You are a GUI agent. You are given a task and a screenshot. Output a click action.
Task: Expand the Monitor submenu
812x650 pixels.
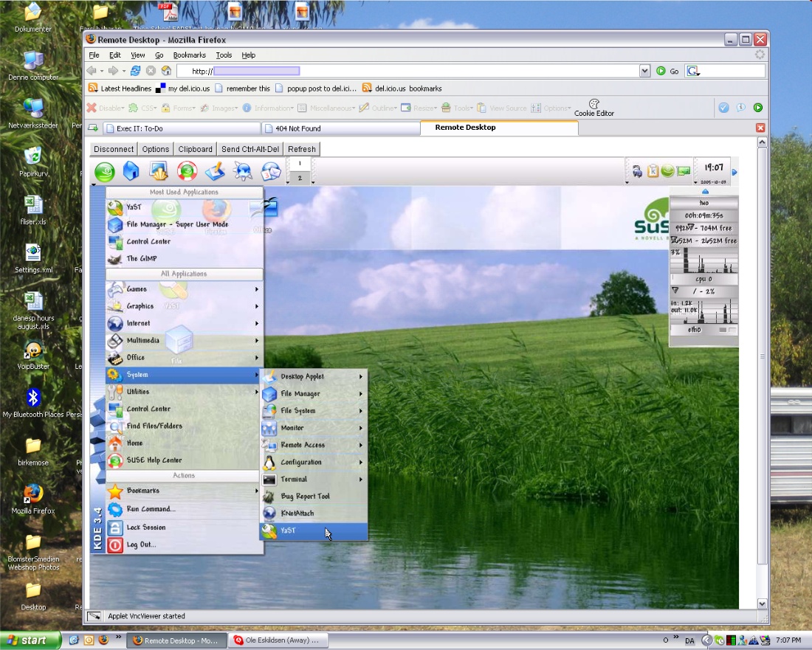(x=313, y=428)
